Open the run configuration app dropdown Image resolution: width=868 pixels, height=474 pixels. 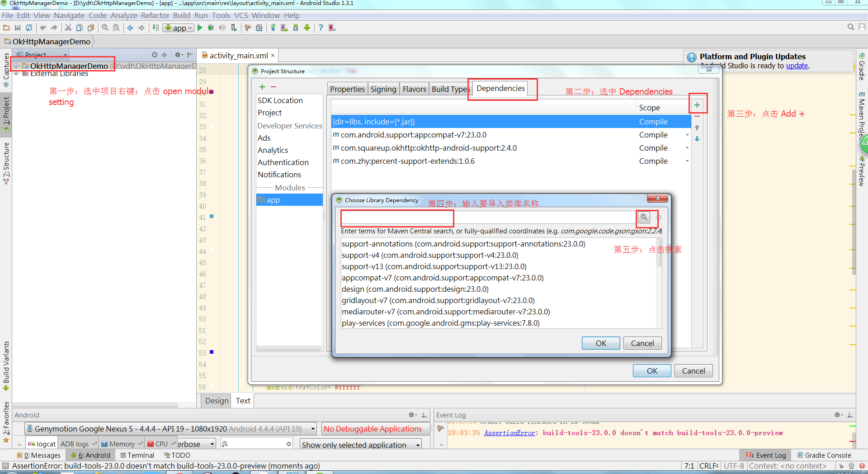click(x=179, y=28)
